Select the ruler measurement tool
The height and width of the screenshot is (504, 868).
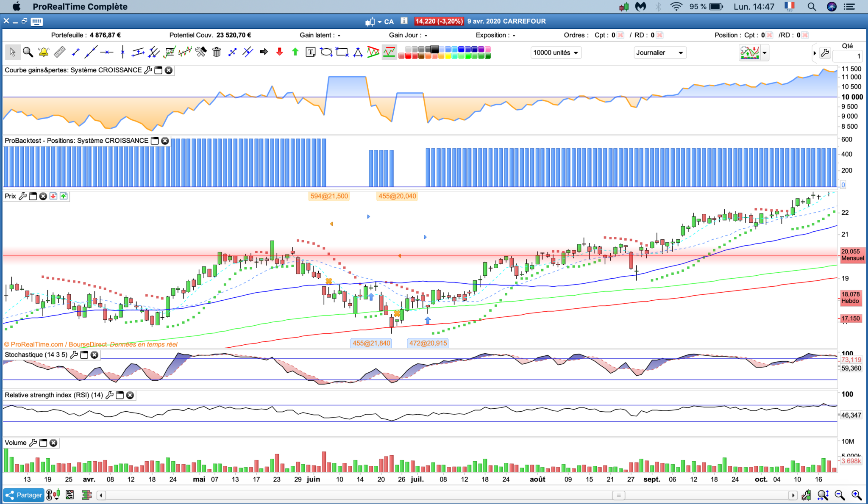(59, 52)
